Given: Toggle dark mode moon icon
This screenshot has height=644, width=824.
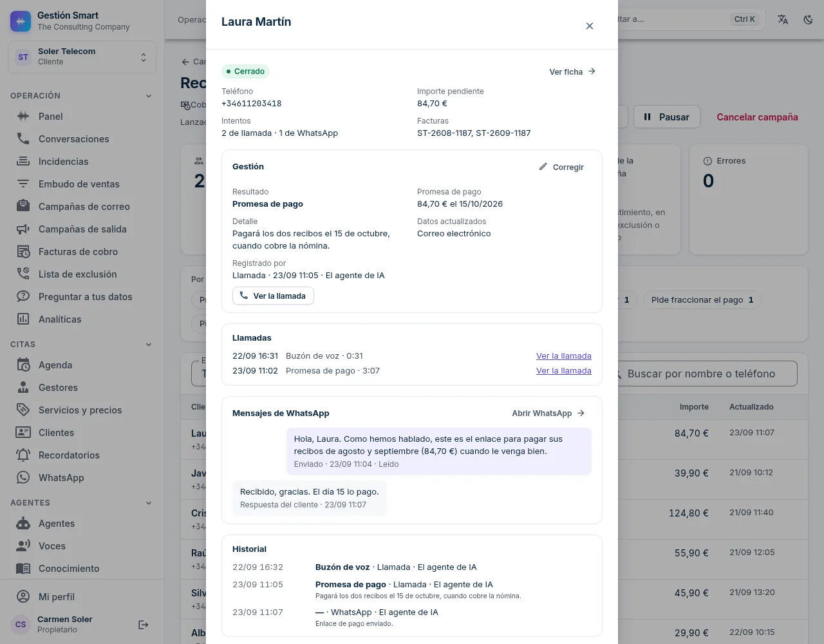Looking at the screenshot, I should [809, 19].
